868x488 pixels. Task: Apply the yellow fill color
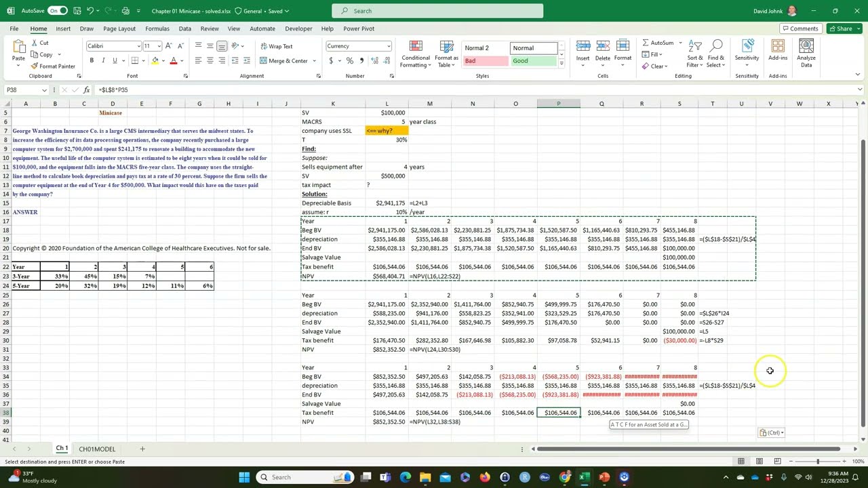coord(155,61)
